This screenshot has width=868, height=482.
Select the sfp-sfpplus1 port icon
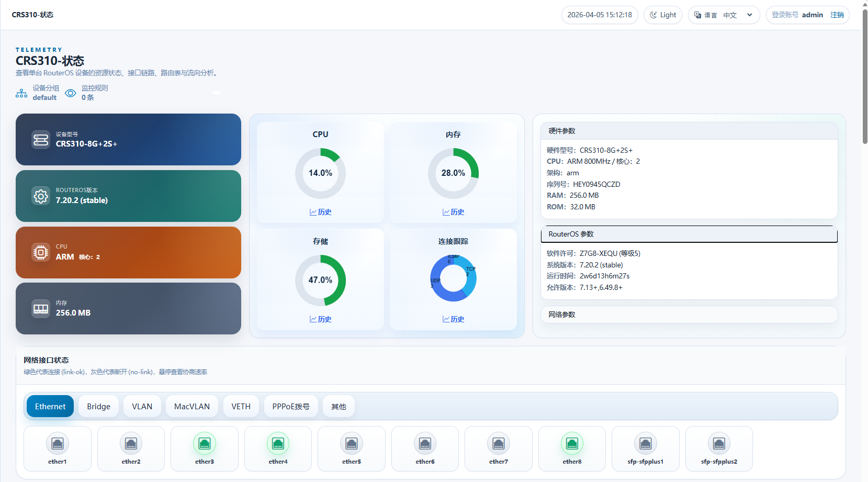pyautogui.click(x=646, y=444)
